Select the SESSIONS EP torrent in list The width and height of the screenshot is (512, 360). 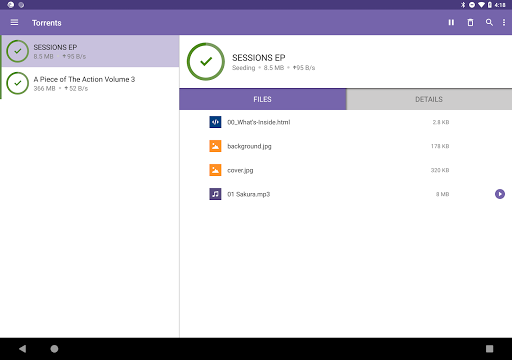[x=90, y=51]
